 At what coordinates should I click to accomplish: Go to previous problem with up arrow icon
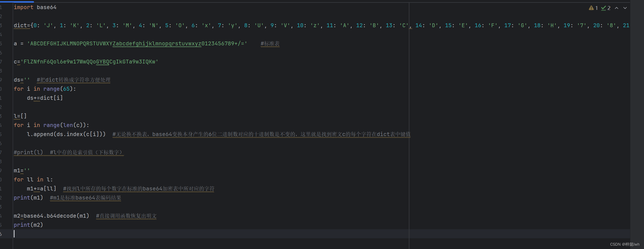616,8
